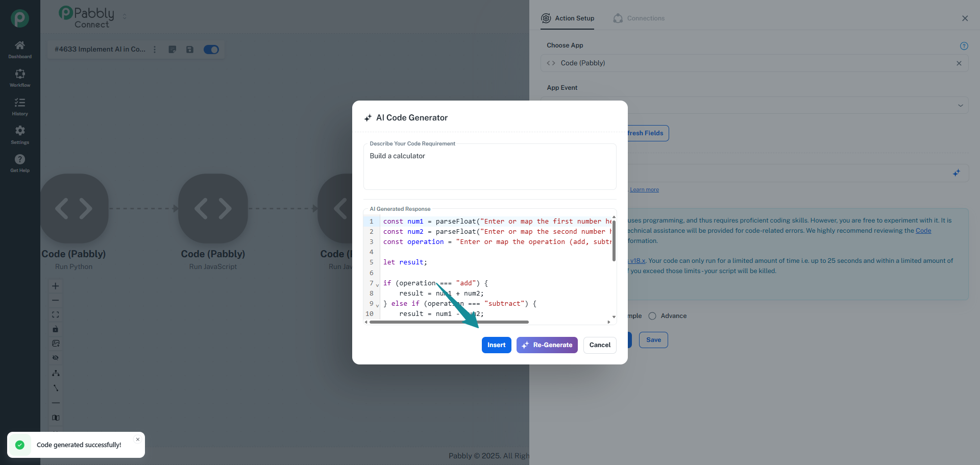Image resolution: width=980 pixels, height=465 pixels.
Task: Select the Advance radio option
Action: coord(652,316)
